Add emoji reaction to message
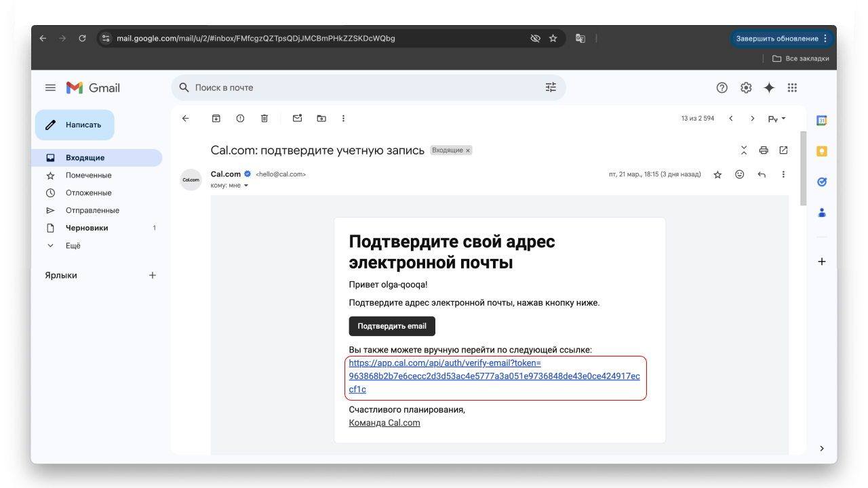 click(x=740, y=174)
